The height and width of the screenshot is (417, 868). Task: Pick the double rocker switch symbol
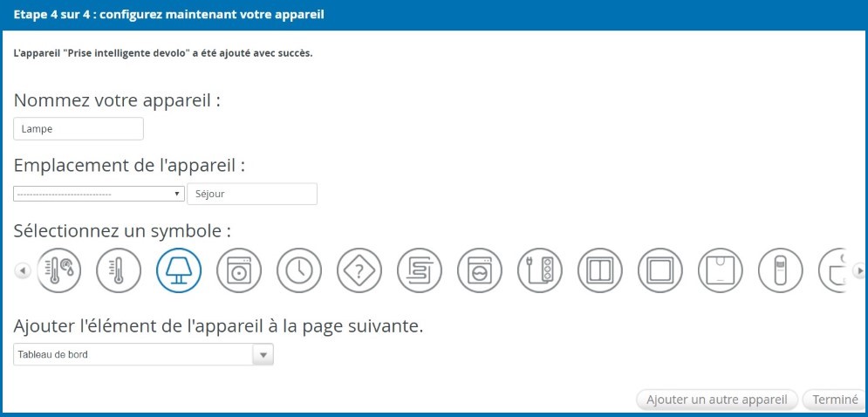pos(600,270)
